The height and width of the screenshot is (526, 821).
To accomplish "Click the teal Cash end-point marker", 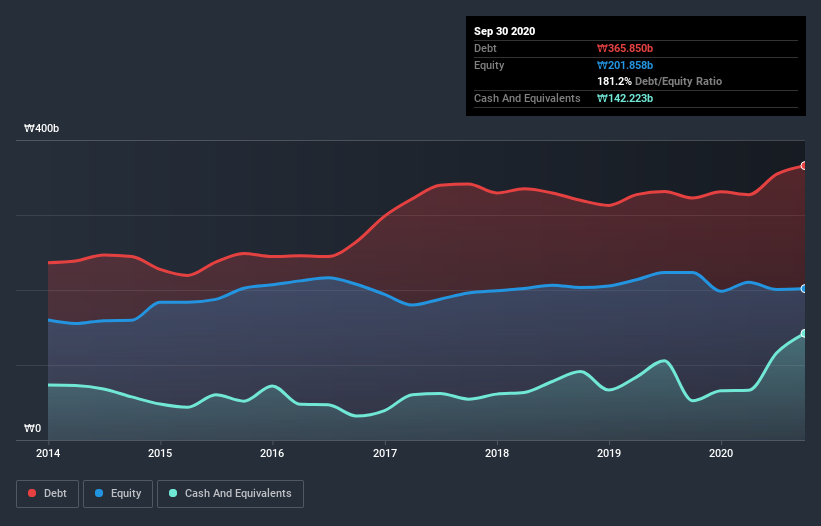I will click(x=804, y=333).
